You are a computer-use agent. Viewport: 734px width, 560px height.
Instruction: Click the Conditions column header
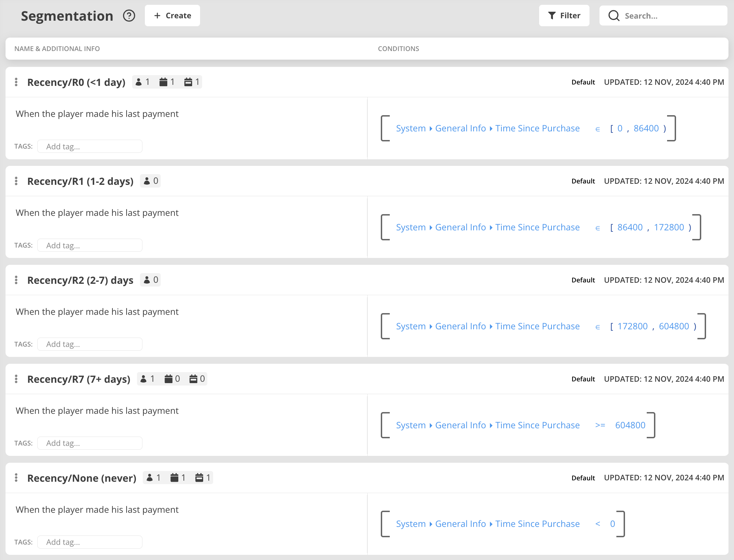tap(398, 49)
